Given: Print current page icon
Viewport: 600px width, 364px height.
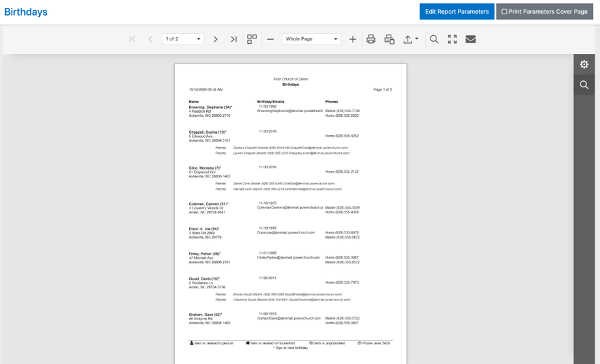Looking at the screenshot, I should pyautogui.click(x=389, y=39).
